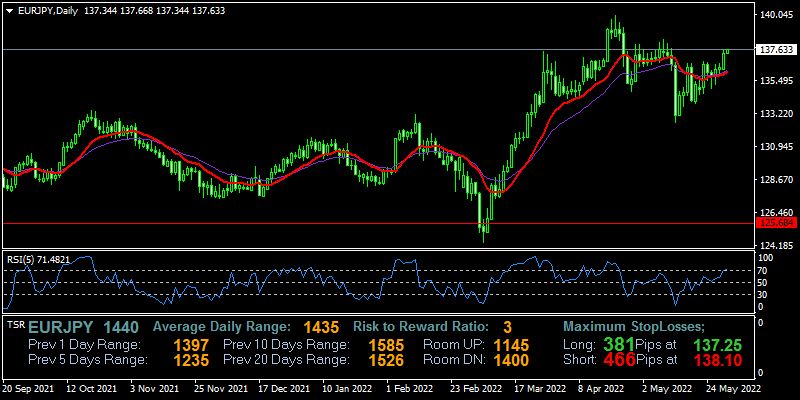This screenshot has height=400, width=800.
Task: Click the 1 Feb 2022 date label
Action: pos(412,389)
